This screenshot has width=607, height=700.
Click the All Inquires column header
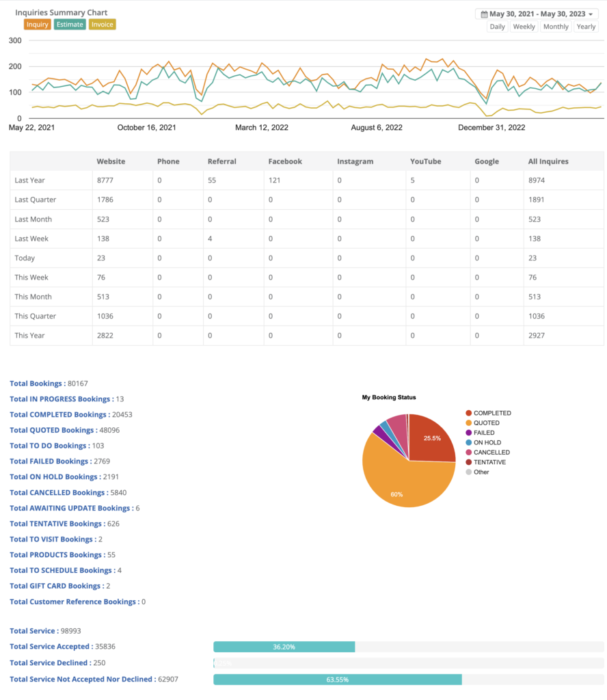click(x=548, y=161)
